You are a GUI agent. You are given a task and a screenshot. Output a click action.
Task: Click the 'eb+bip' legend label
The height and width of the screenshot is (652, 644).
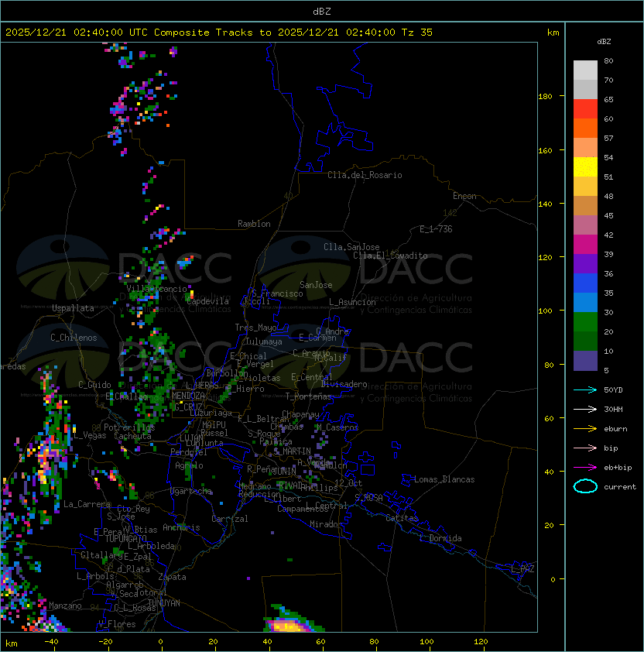tap(618, 468)
